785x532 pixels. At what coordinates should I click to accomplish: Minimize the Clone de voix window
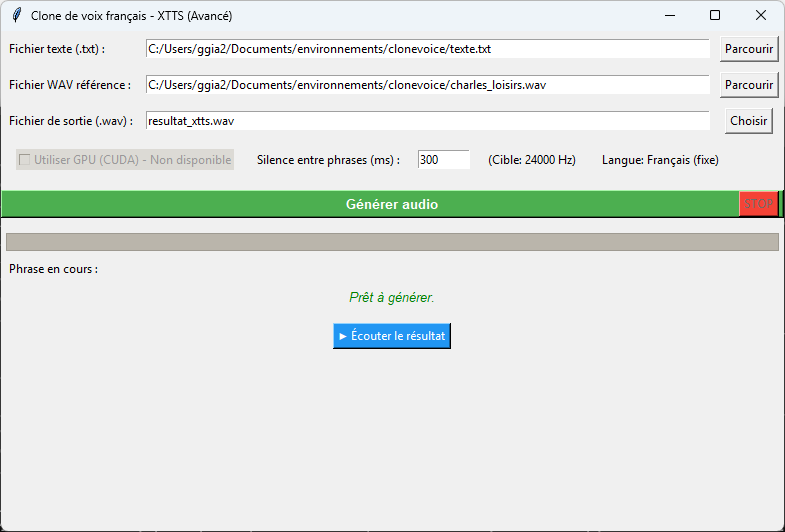point(668,15)
